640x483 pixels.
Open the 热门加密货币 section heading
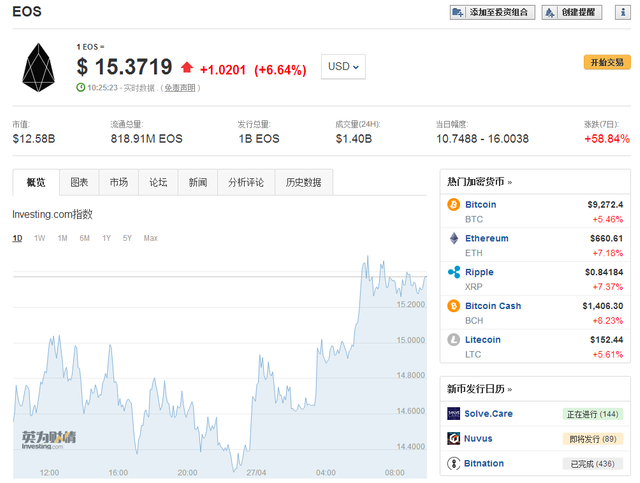pyautogui.click(x=479, y=182)
